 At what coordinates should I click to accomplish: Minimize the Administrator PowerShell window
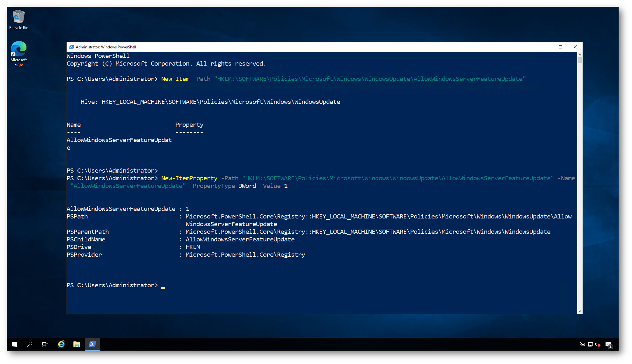(x=546, y=47)
